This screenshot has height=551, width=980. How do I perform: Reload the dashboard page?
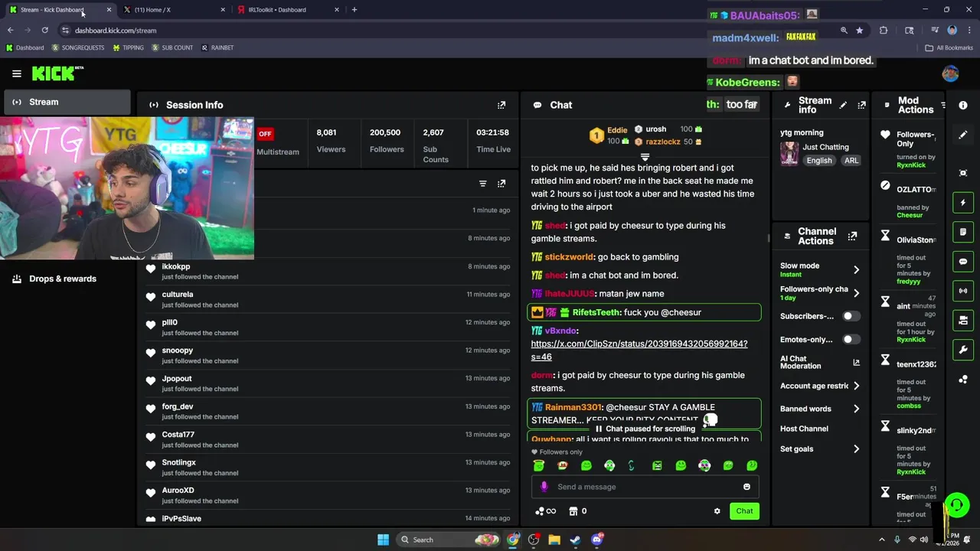44,31
